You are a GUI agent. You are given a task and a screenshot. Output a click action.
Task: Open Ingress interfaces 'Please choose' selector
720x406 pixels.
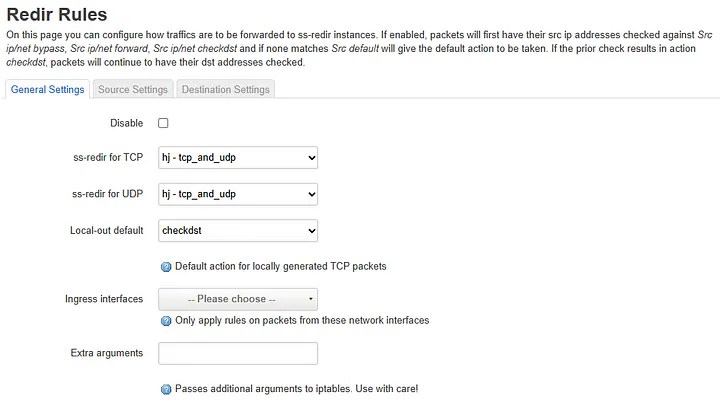point(238,299)
